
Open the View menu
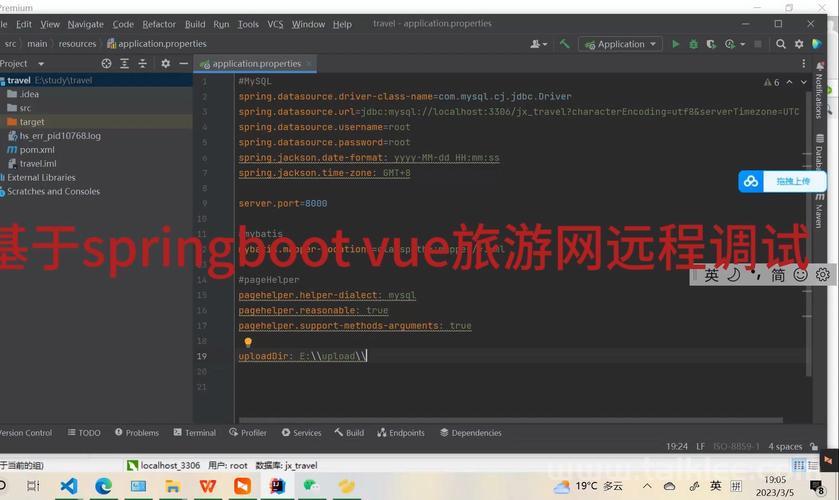(50, 24)
